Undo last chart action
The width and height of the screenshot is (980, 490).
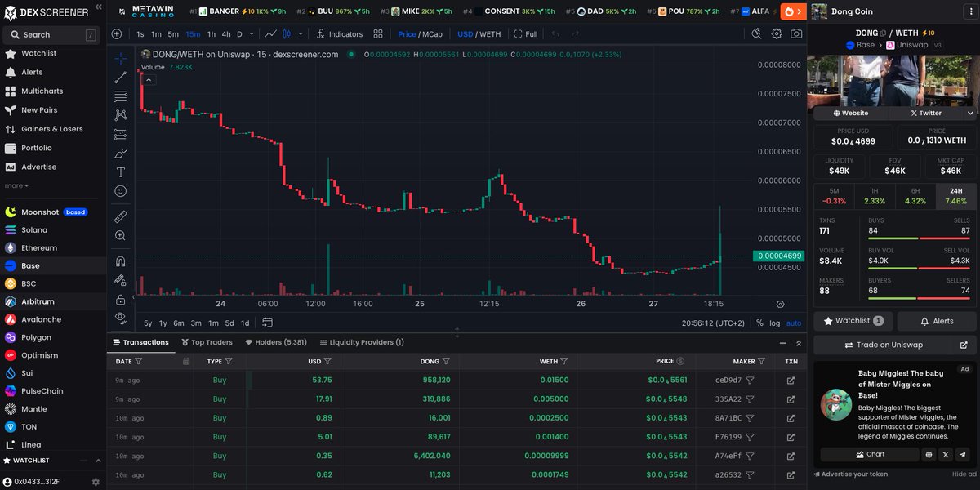pos(555,34)
